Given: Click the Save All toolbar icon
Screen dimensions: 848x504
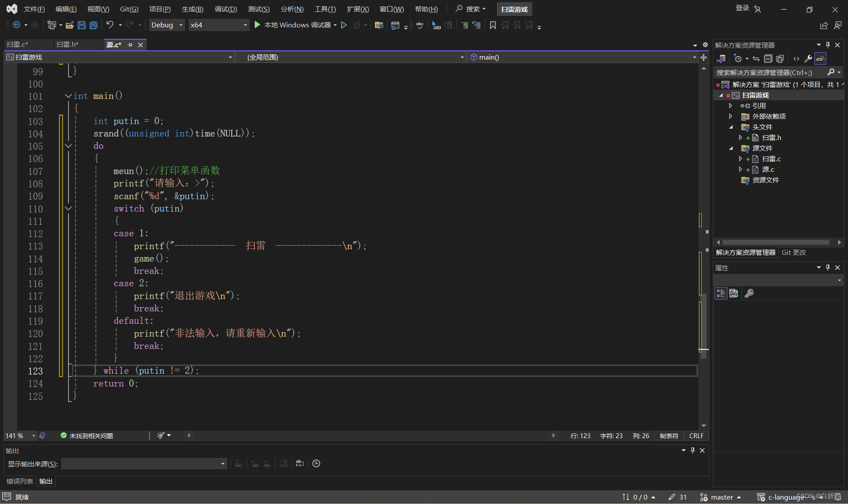Looking at the screenshot, I should coord(94,25).
